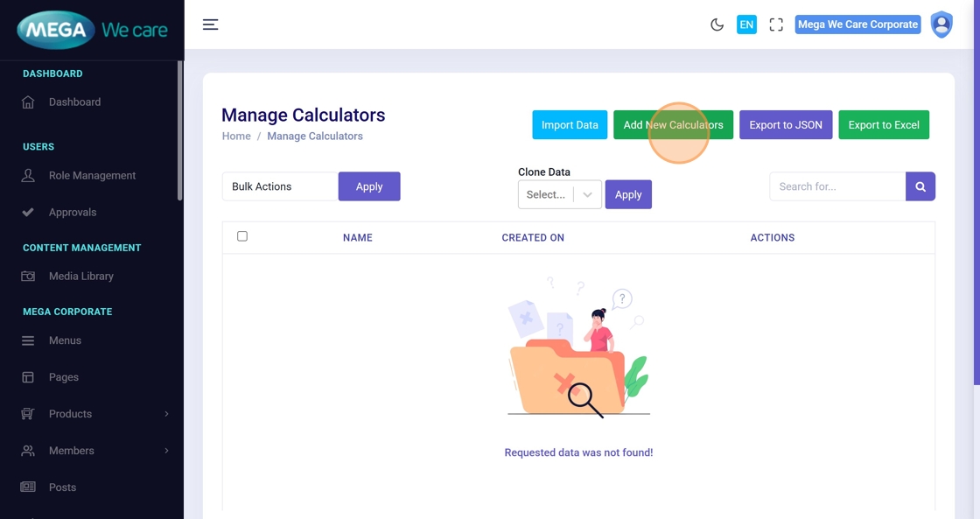Go to Role Management menu
This screenshot has height=519, width=980.
(x=92, y=176)
